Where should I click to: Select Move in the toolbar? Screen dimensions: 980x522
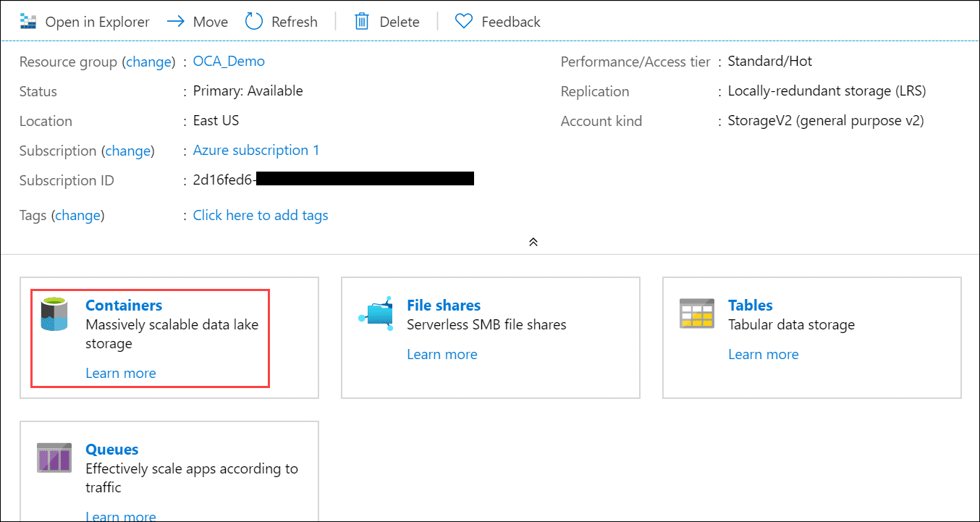coord(211,22)
